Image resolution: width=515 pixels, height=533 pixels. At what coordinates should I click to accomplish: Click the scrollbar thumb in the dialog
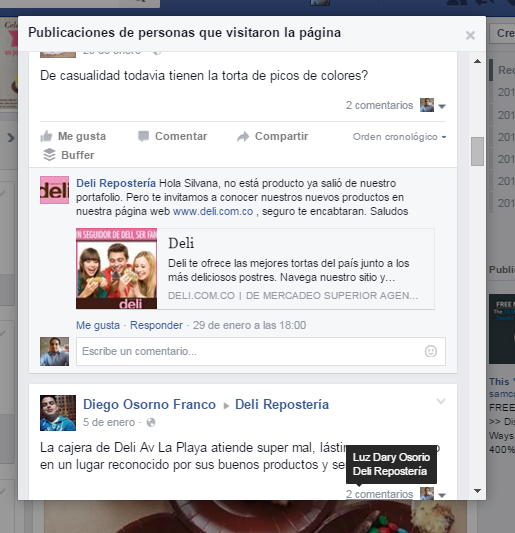[x=477, y=151]
